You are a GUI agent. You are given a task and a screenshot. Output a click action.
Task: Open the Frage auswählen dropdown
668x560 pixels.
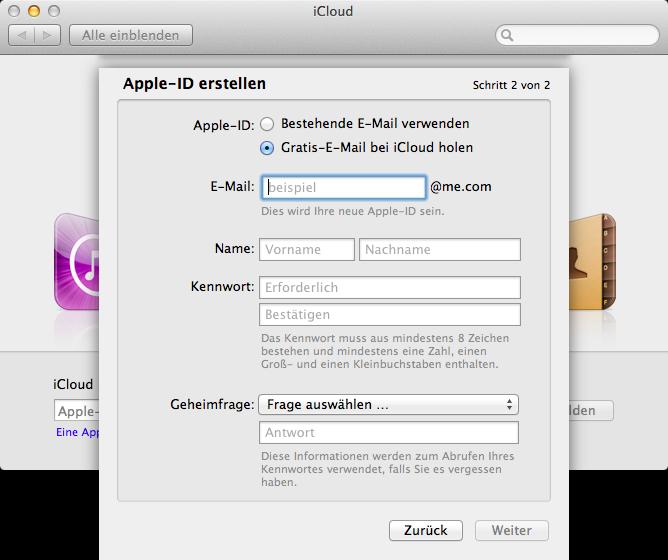click(389, 404)
